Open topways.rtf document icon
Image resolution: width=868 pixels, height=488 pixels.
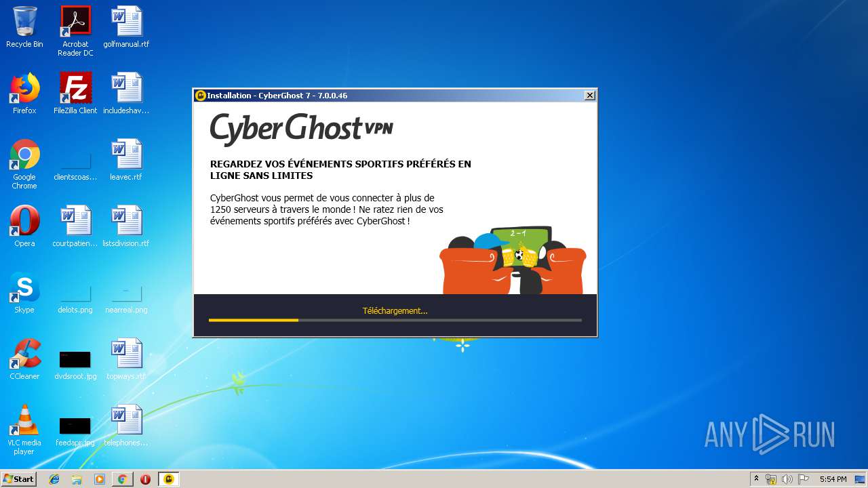click(x=126, y=359)
